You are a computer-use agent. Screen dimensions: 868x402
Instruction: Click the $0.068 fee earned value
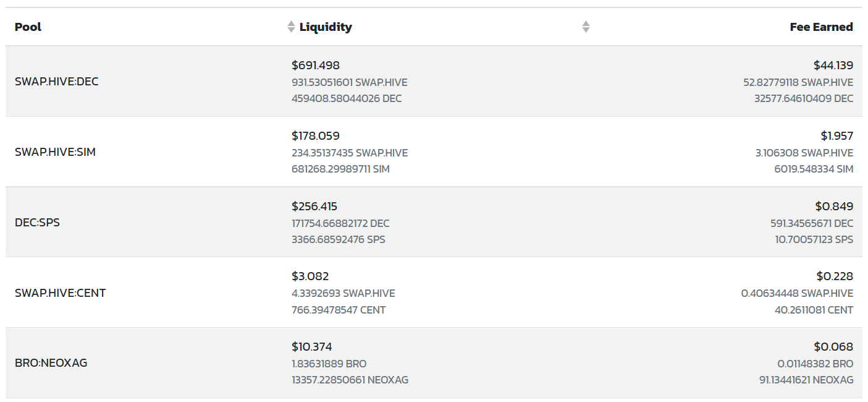pos(833,347)
